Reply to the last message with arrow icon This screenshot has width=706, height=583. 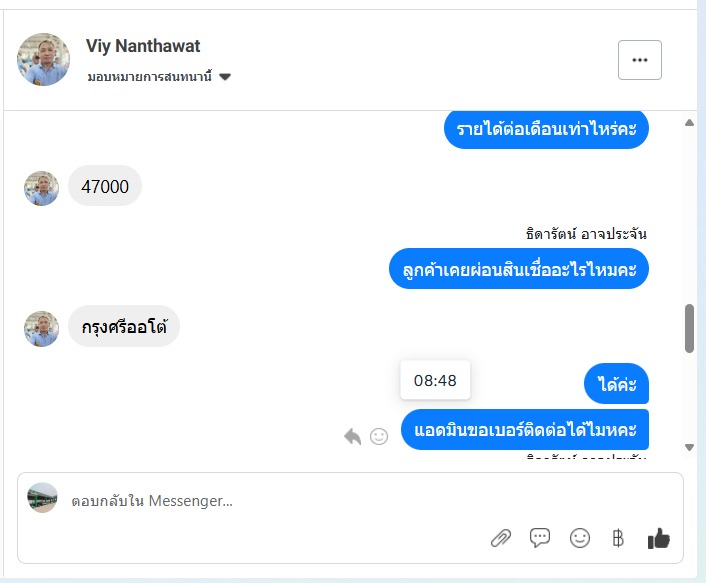[352, 436]
